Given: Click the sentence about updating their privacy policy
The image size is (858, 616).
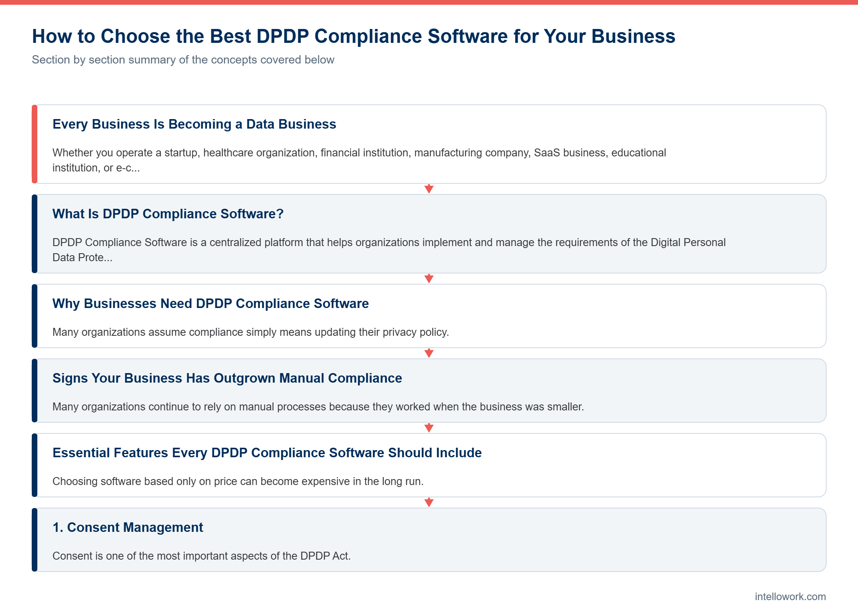Looking at the screenshot, I should pyautogui.click(x=251, y=332).
